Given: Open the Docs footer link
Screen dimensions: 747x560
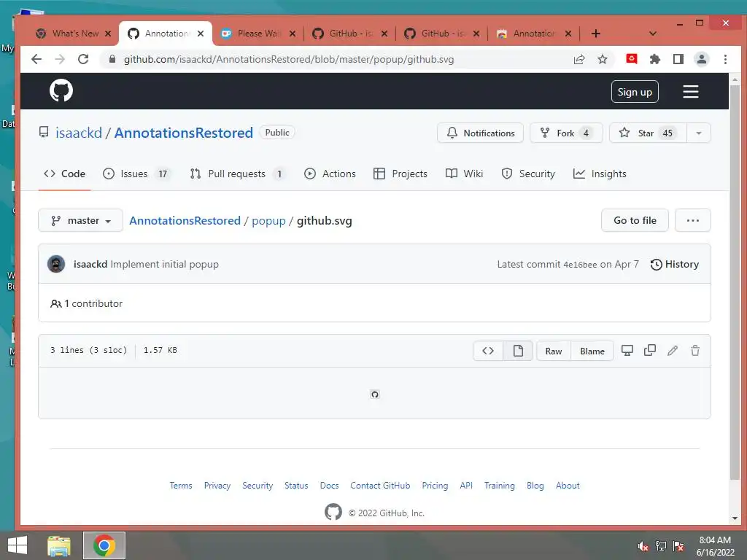Looking at the screenshot, I should coord(329,485).
